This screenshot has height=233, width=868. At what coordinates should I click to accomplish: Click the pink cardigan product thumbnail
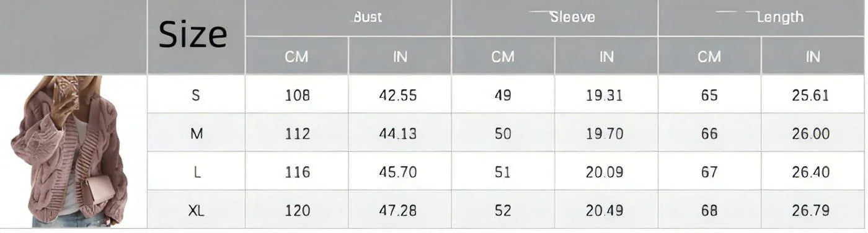(69, 151)
